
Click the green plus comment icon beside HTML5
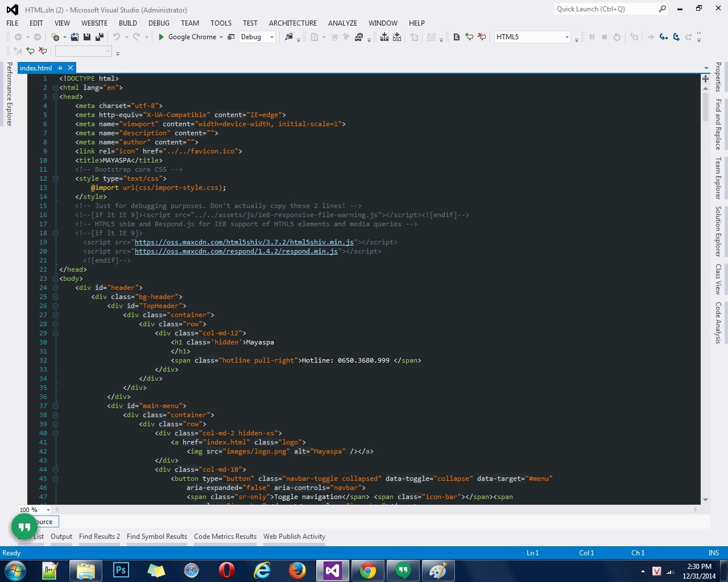pyautogui.click(x=469, y=37)
